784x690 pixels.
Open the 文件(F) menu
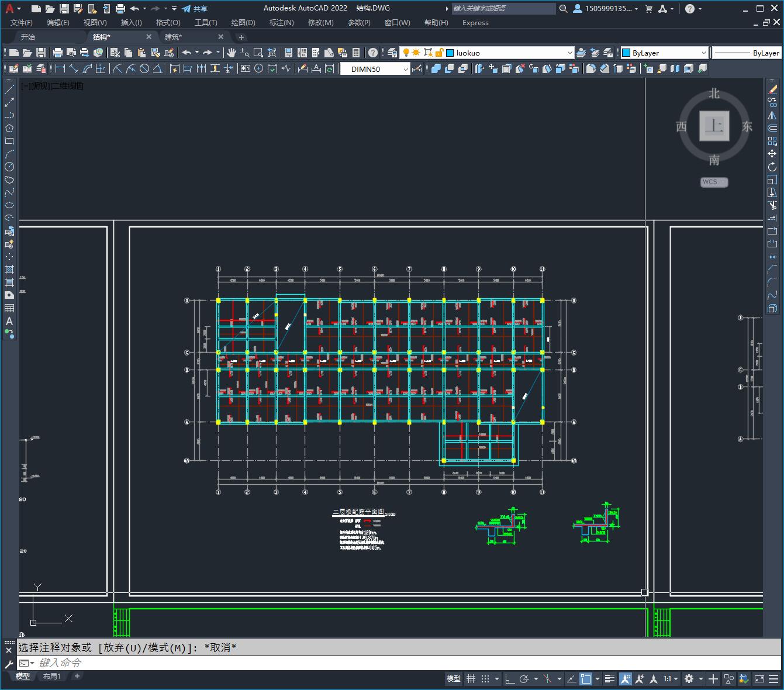coord(22,22)
